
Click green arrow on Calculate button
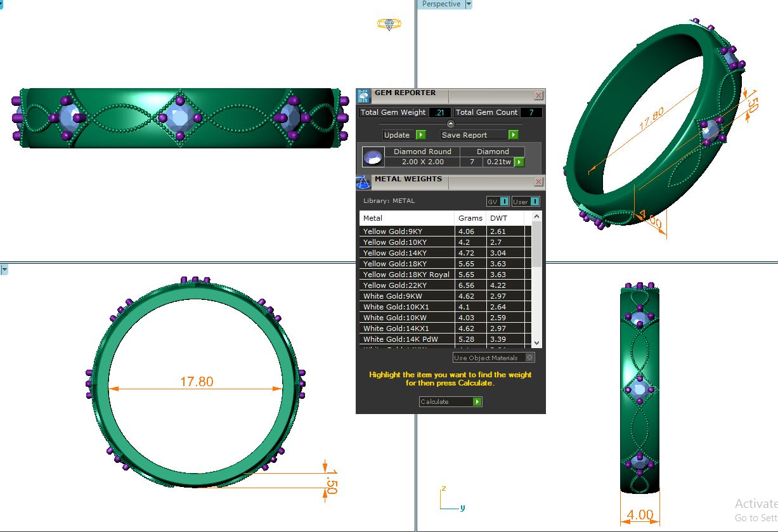click(x=477, y=402)
